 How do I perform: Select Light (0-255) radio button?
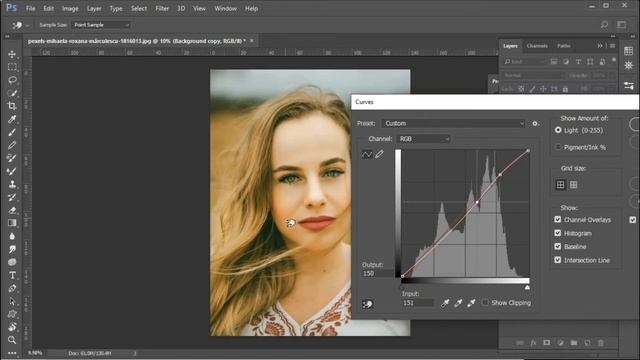[x=558, y=130]
